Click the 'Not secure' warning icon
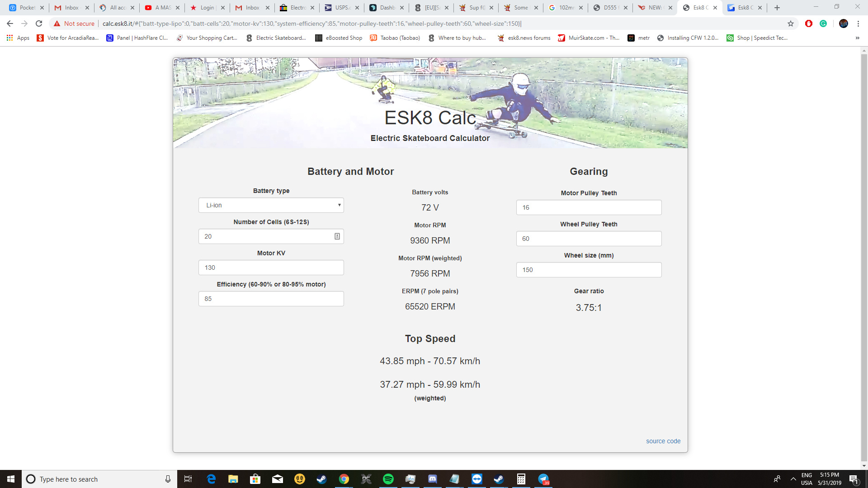The image size is (868, 488). click(57, 23)
